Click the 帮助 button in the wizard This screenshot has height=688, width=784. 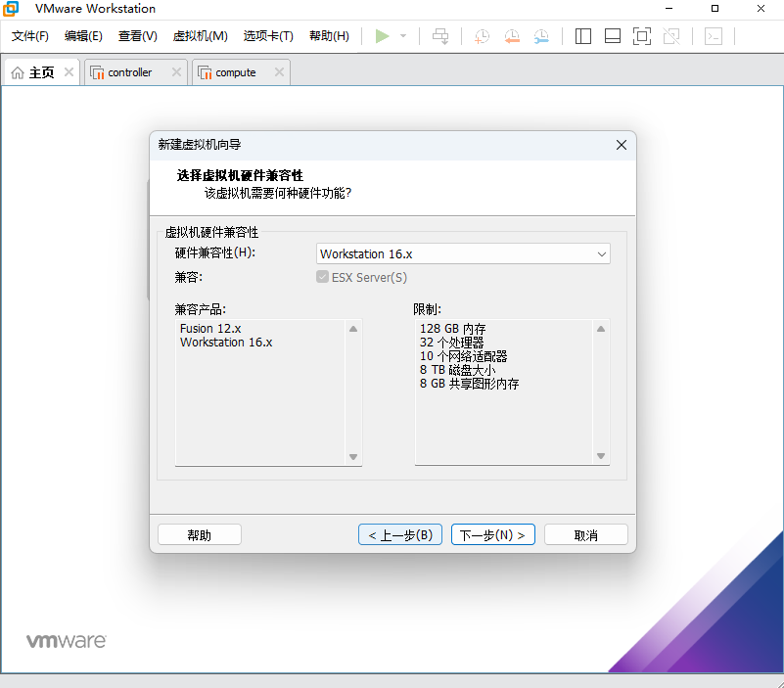[200, 535]
